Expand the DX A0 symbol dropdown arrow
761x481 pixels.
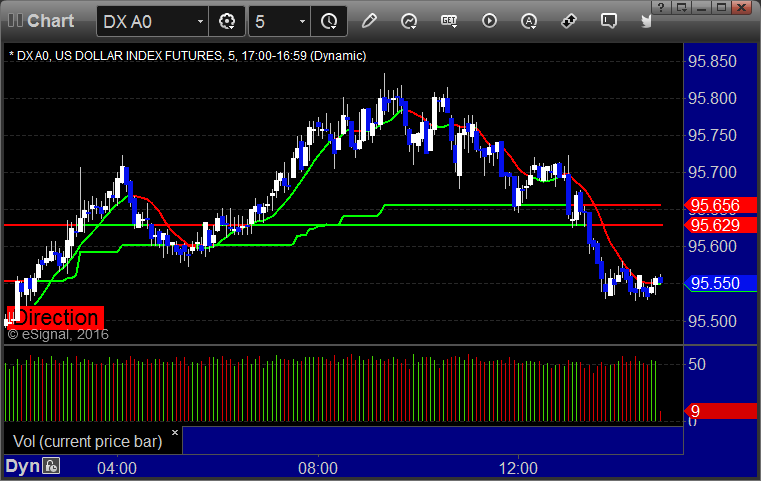click(200, 21)
